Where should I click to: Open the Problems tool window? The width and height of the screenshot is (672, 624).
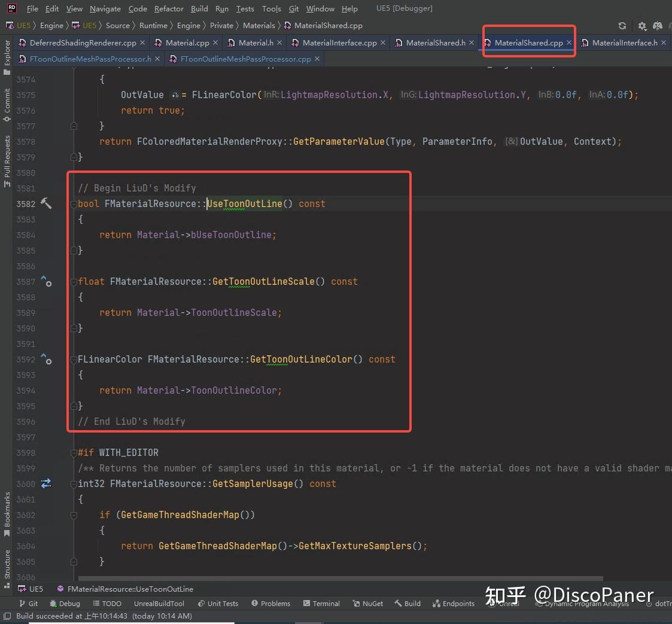coord(271,604)
